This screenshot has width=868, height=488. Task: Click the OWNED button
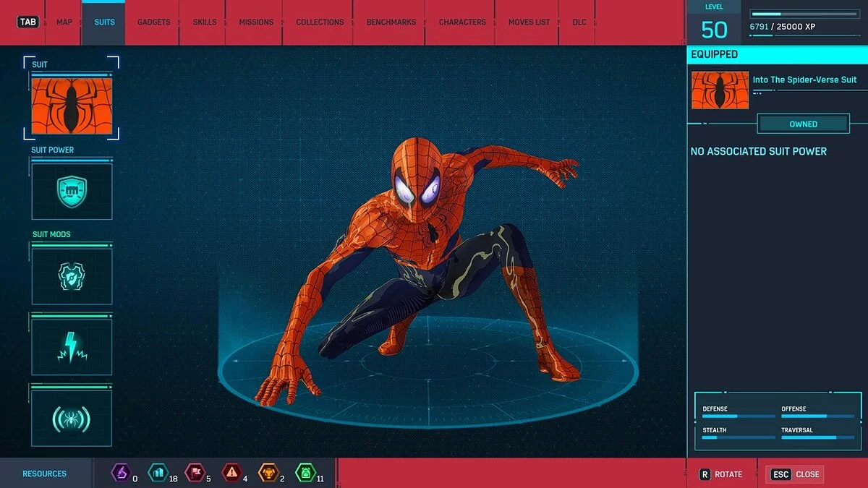[803, 124]
